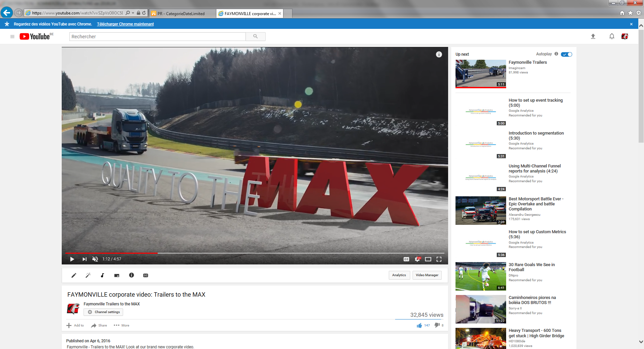Open Video Manager

427,275
